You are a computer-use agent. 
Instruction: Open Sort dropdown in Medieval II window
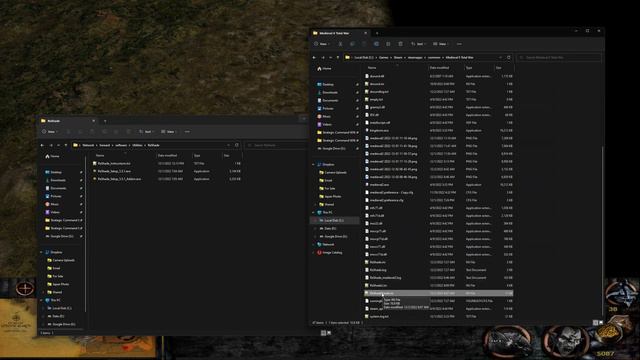pos(418,44)
